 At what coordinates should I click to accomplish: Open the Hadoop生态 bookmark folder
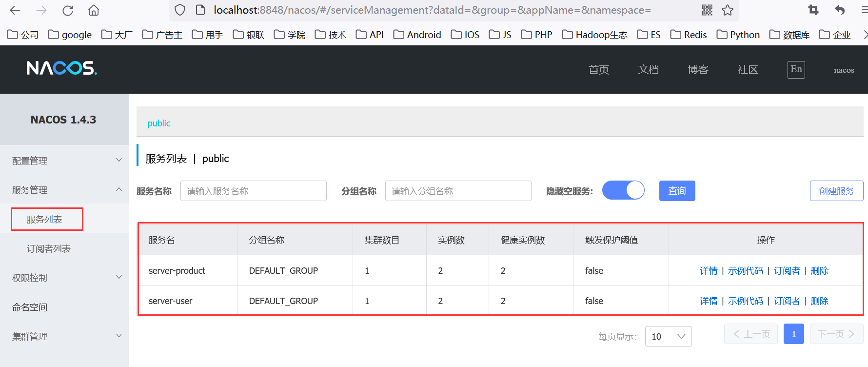click(x=595, y=35)
